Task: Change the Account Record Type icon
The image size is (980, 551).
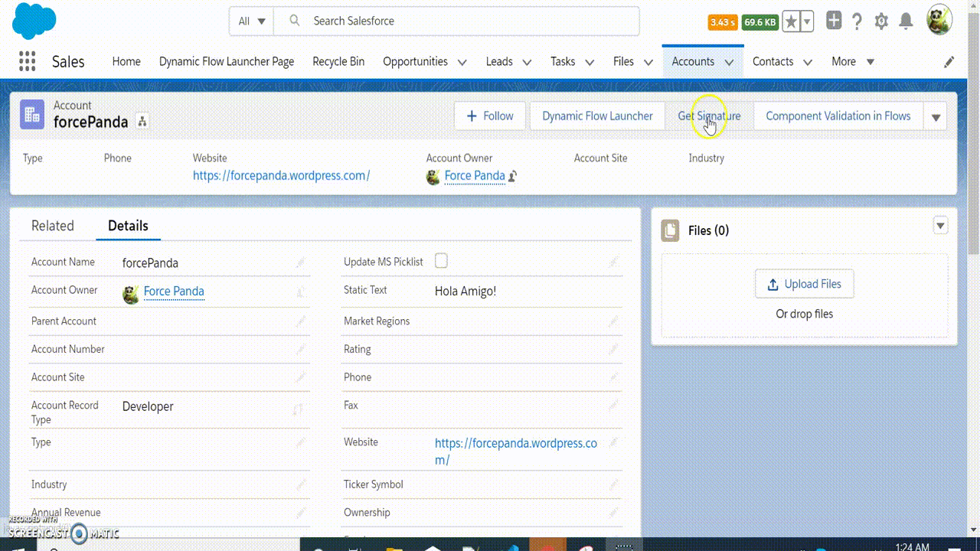Action: coord(298,410)
